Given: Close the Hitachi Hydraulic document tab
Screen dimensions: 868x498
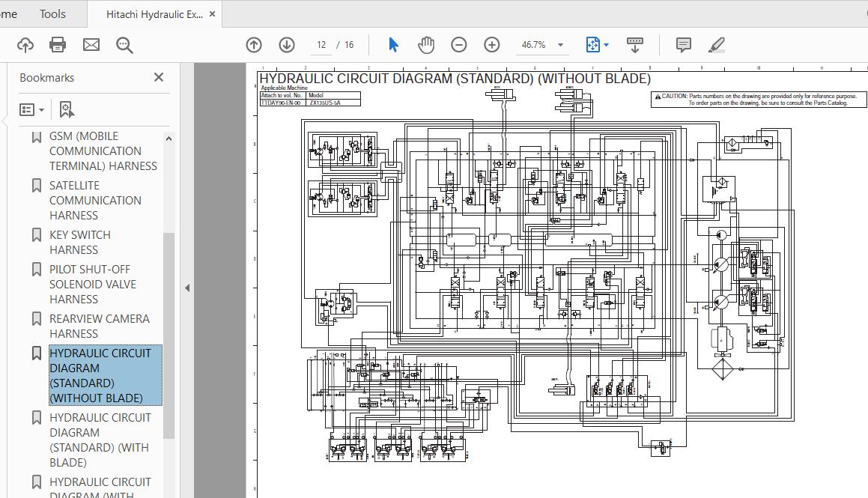Looking at the screenshot, I should coord(212,14).
